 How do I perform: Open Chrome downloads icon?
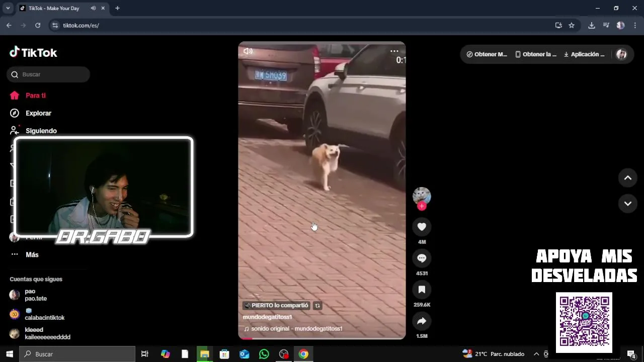click(x=592, y=25)
